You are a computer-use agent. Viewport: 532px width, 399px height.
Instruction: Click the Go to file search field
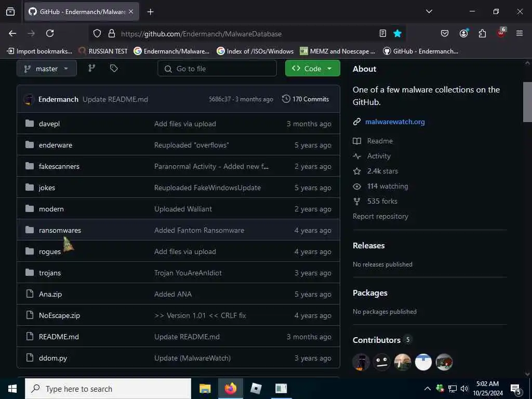(x=217, y=69)
